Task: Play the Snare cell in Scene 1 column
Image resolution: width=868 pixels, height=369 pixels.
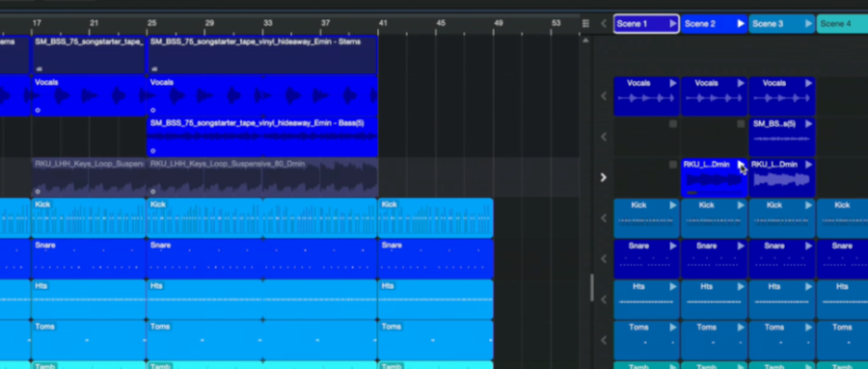Action: pyautogui.click(x=672, y=247)
